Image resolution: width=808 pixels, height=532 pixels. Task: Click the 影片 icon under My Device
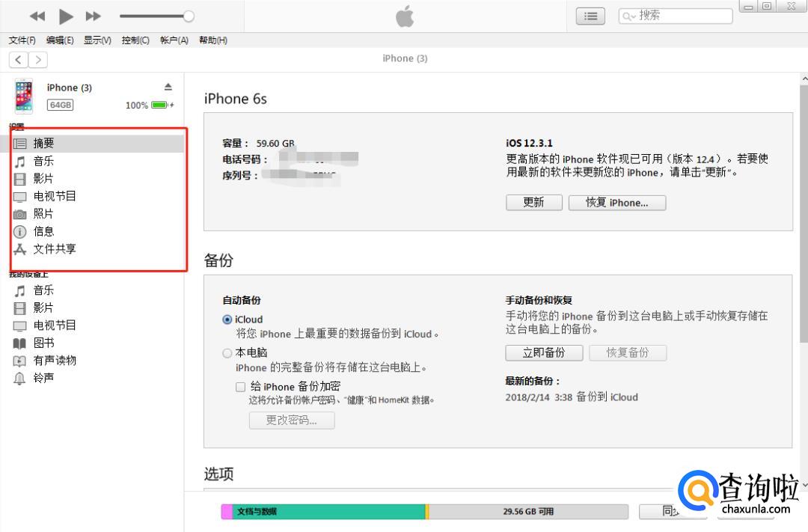click(19, 308)
